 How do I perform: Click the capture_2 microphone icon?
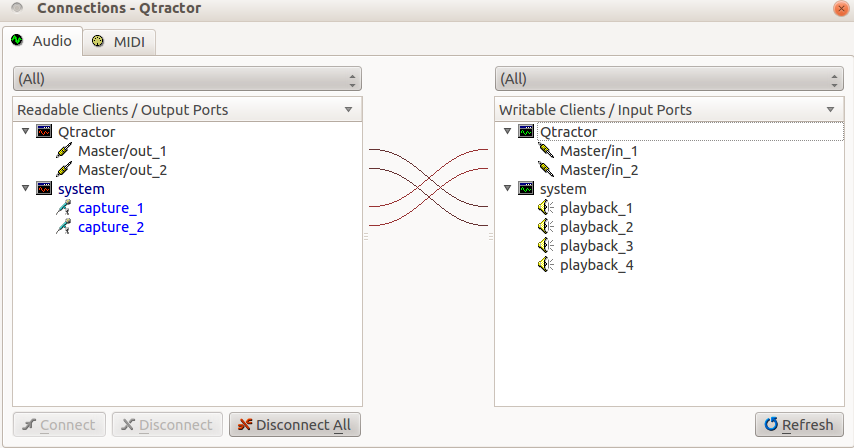64,227
